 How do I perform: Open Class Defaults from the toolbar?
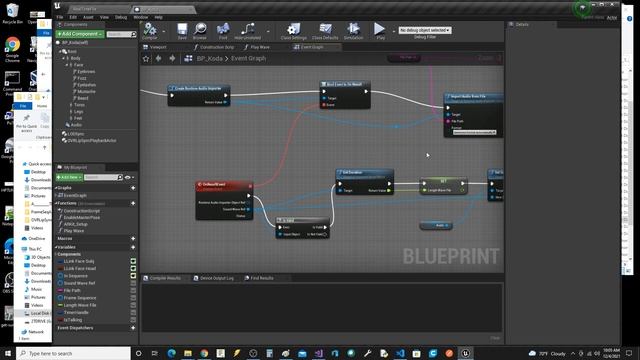[325, 31]
